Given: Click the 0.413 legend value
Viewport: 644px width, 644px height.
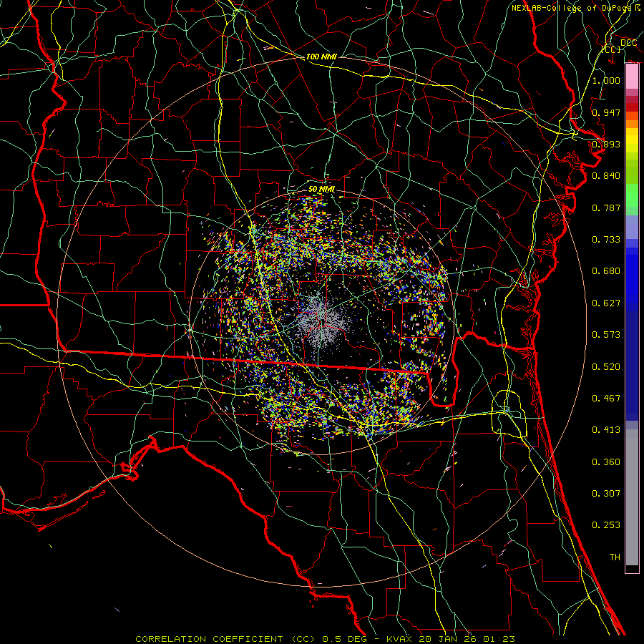Looking at the screenshot, I should (x=606, y=430).
